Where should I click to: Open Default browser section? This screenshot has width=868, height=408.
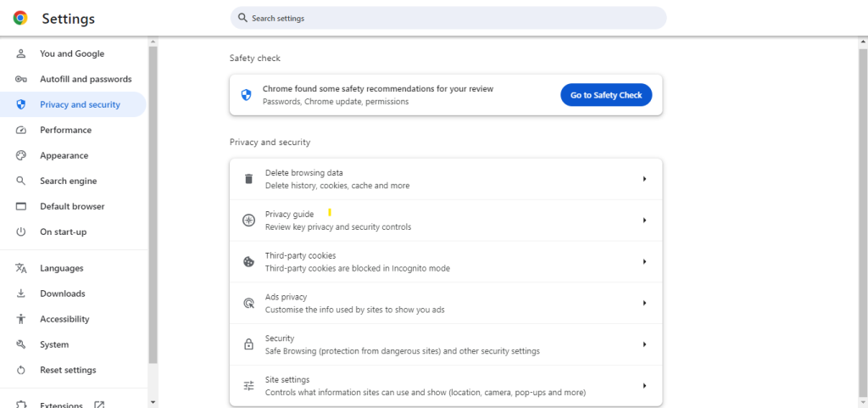tap(73, 206)
